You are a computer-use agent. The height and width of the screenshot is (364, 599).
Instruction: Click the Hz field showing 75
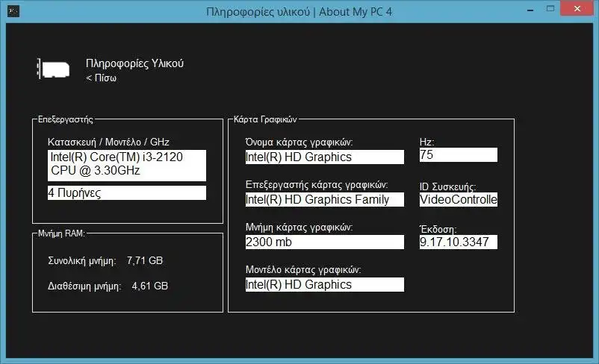point(459,154)
